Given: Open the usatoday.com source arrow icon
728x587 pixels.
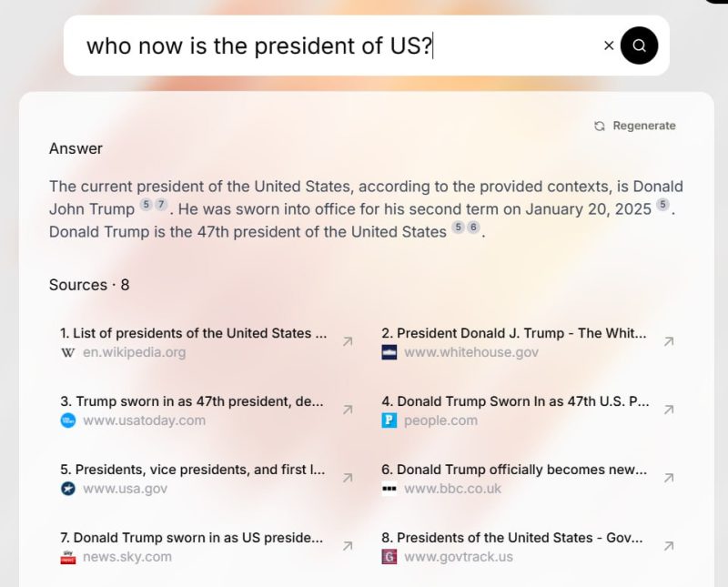Looking at the screenshot, I should click(348, 410).
